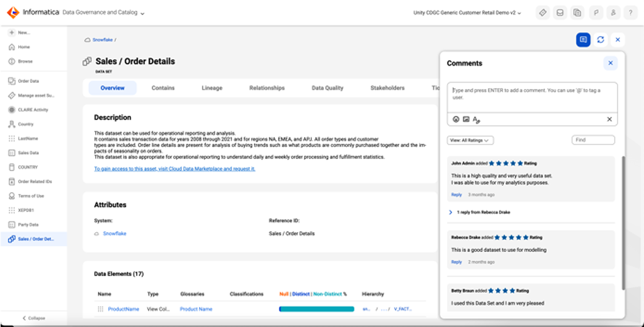
Task: Click the insert image icon in comment box
Action: [x=466, y=119]
